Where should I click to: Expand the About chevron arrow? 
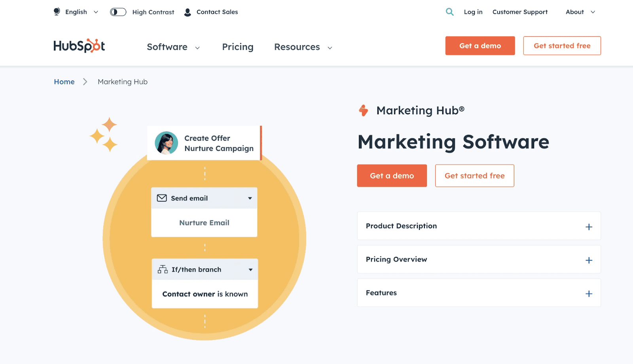593,12
